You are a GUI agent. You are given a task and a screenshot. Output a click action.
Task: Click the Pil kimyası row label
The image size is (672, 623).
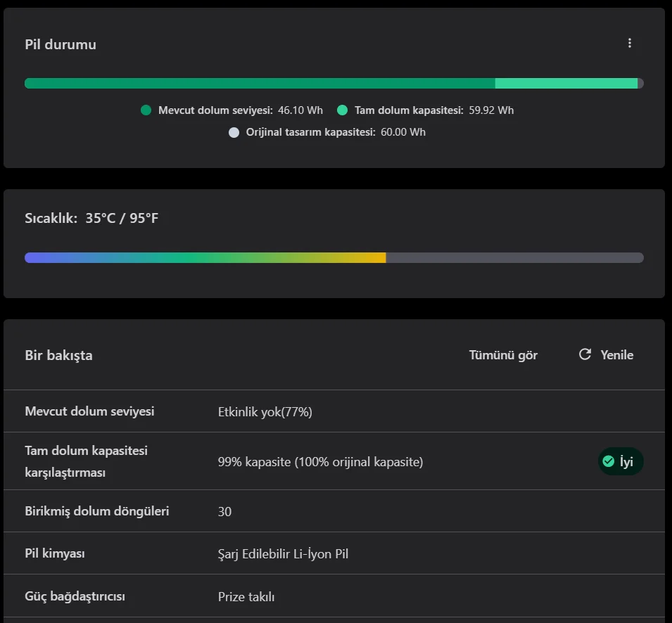click(x=55, y=554)
